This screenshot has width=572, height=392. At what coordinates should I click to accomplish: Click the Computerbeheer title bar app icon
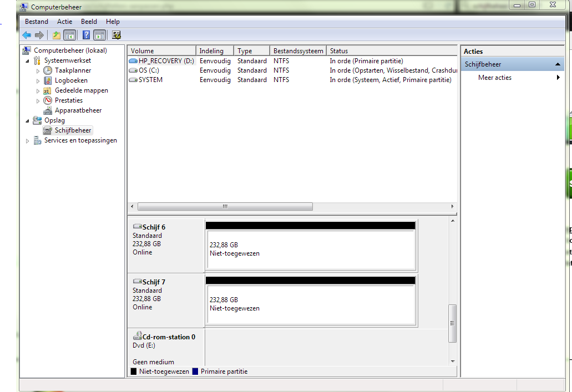(24, 7)
